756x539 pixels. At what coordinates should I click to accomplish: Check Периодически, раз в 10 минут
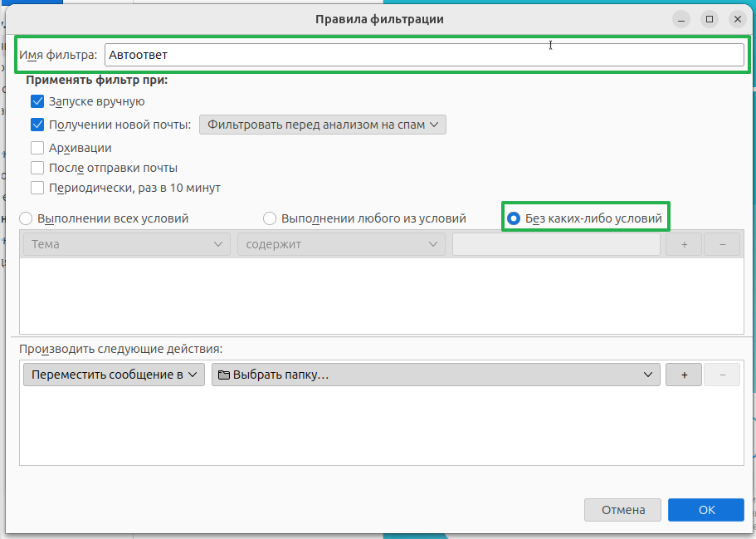coord(37,188)
